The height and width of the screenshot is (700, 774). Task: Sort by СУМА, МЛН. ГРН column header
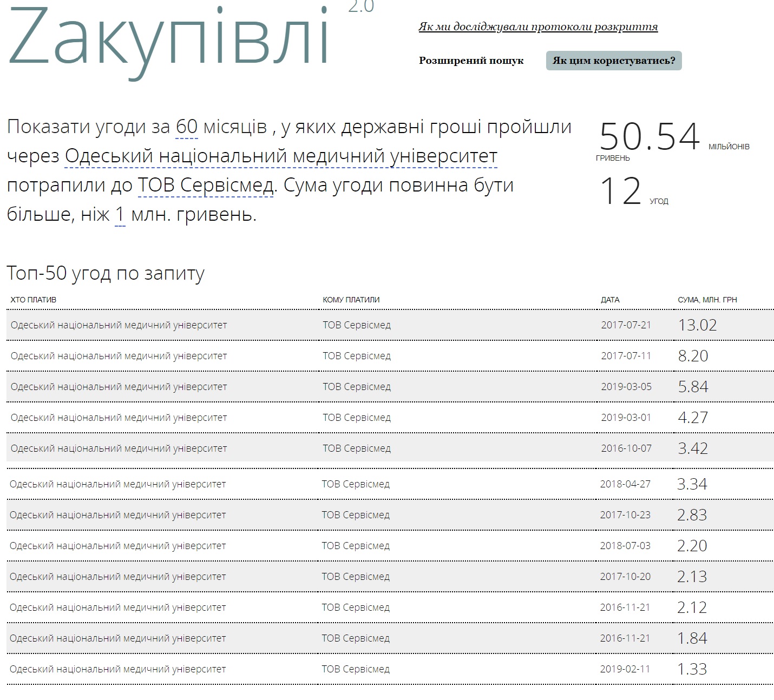pos(707,300)
